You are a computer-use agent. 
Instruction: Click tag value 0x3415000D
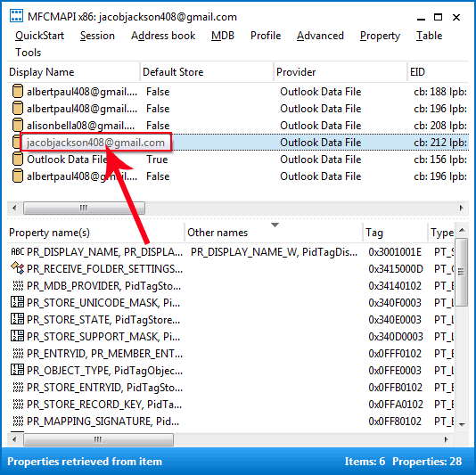click(396, 269)
